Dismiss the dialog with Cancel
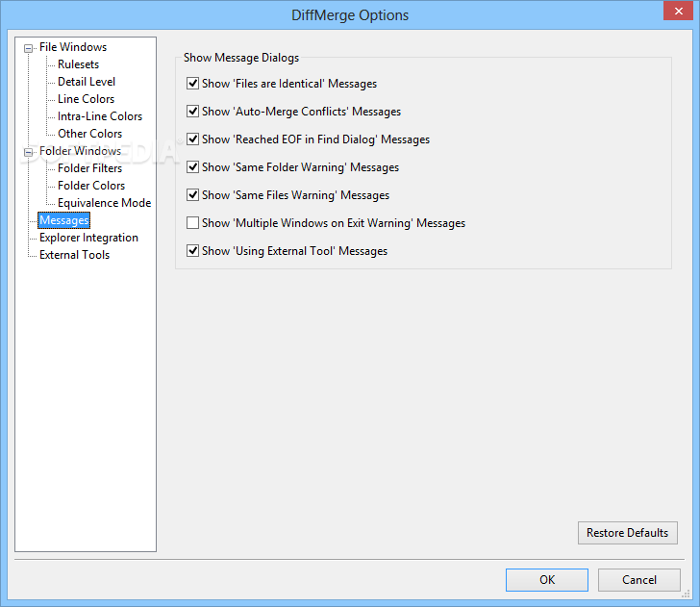The height and width of the screenshot is (607, 700). 638,580
